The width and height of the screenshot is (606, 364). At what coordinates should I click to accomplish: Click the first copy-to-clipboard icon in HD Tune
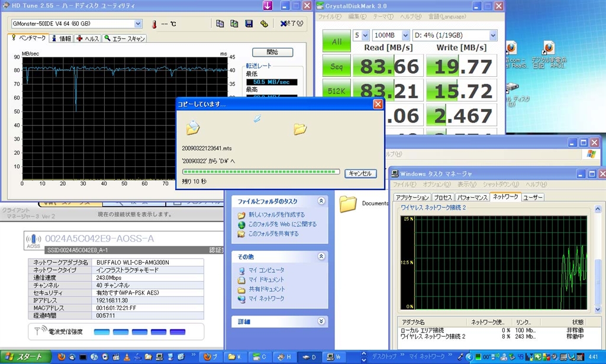click(220, 24)
